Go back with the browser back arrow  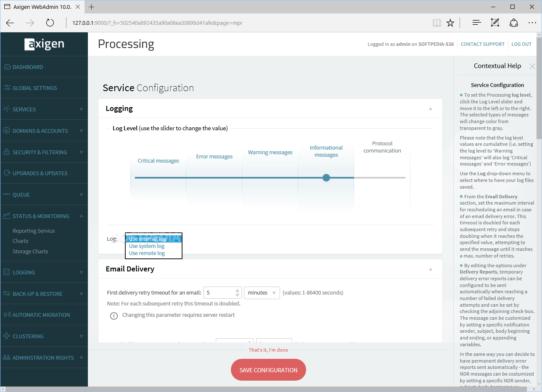[x=10, y=23]
